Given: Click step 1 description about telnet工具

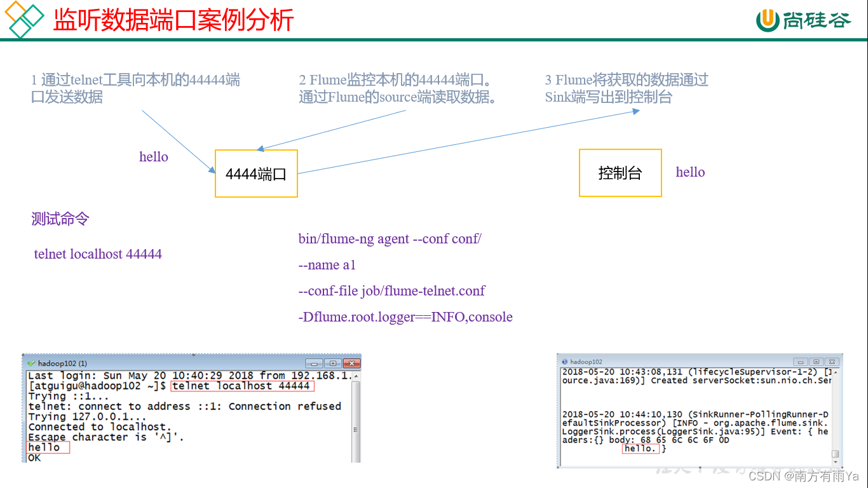Looking at the screenshot, I should click(x=135, y=88).
